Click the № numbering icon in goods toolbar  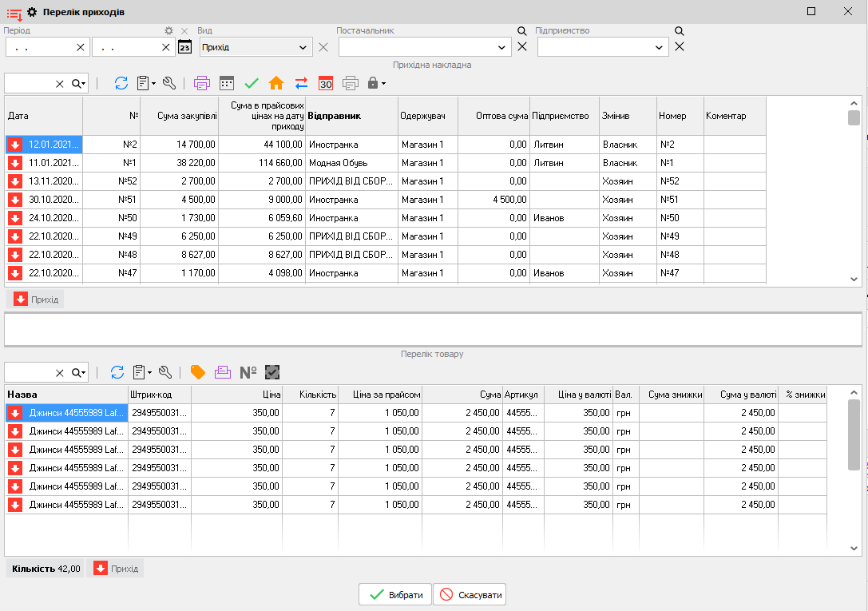pos(248,372)
